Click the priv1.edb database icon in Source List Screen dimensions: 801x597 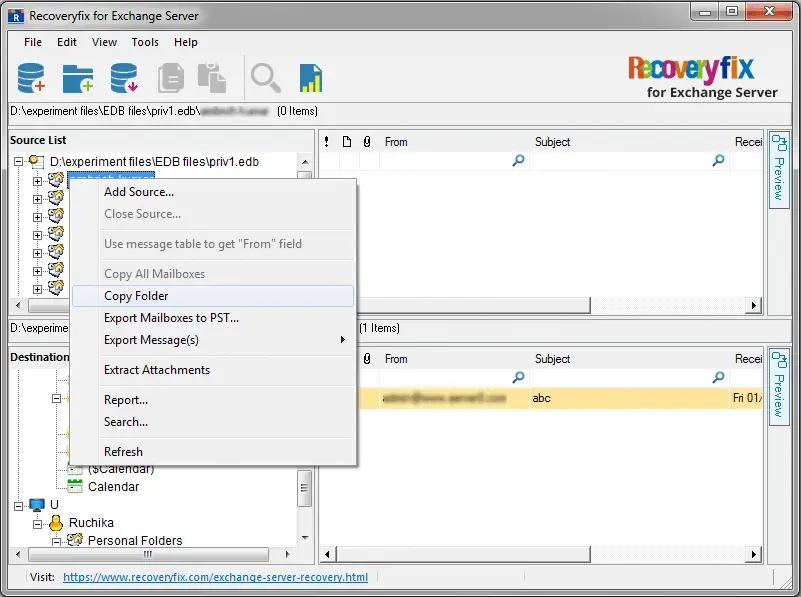pyautogui.click(x=36, y=161)
